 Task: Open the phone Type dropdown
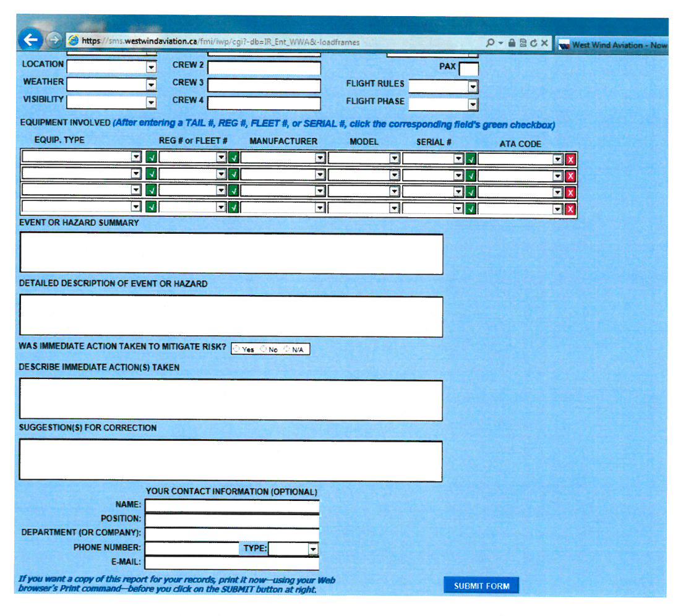pyautogui.click(x=313, y=549)
